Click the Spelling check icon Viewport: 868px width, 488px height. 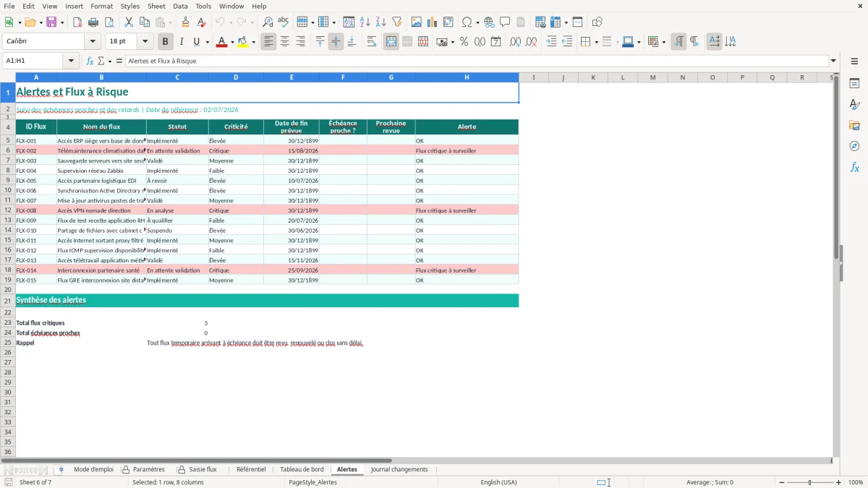click(x=284, y=22)
